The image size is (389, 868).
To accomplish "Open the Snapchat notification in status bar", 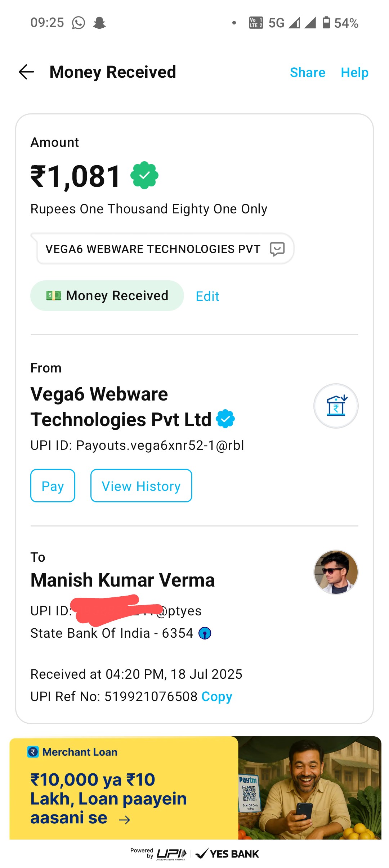I will click(99, 23).
